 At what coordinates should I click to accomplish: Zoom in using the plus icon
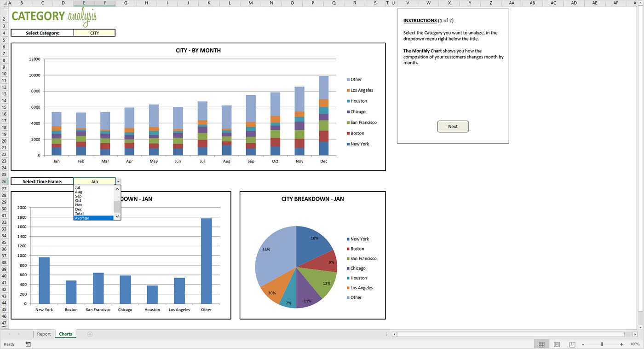(x=621, y=344)
